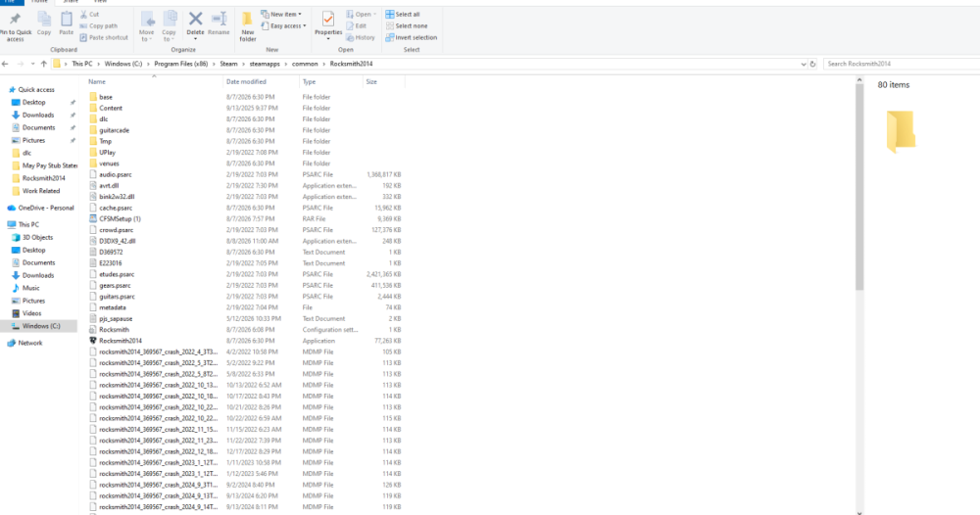
Task: Click the Properties ribbon icon
Action: [x=328, y=25]
